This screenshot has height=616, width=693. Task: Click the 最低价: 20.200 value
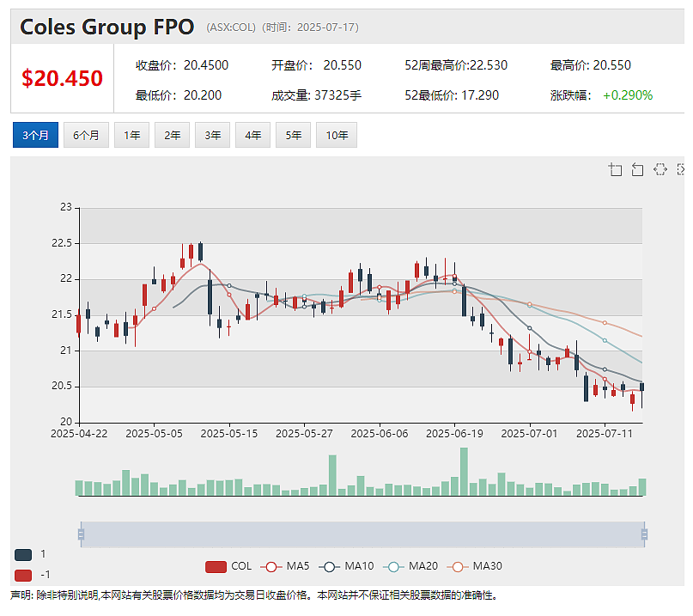tap(178, 95)
